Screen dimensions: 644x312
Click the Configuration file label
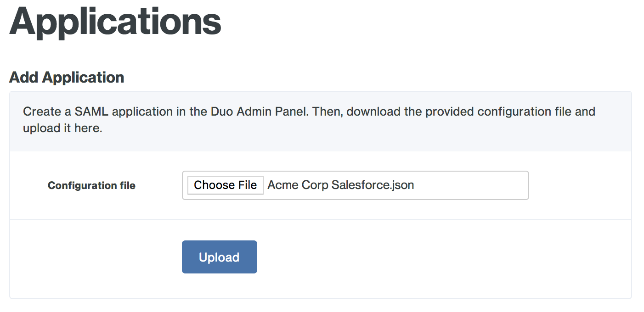91,185
